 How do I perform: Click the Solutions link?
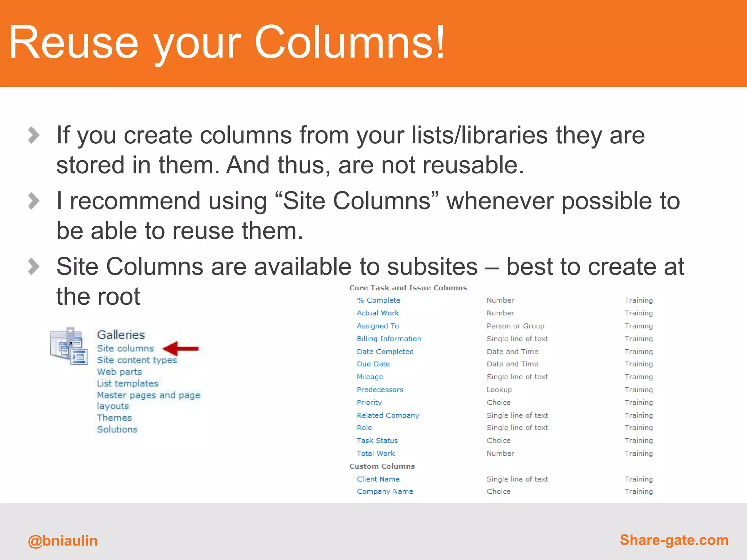(117, 429)
